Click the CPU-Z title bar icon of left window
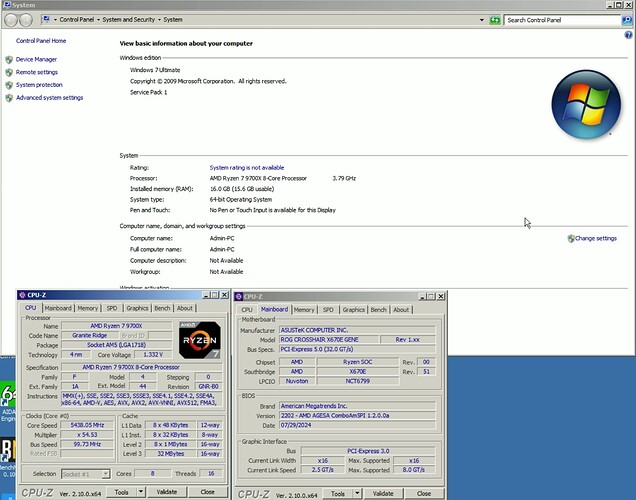The image size is (636, 500). pyautogui.click(x=22, y=295)
